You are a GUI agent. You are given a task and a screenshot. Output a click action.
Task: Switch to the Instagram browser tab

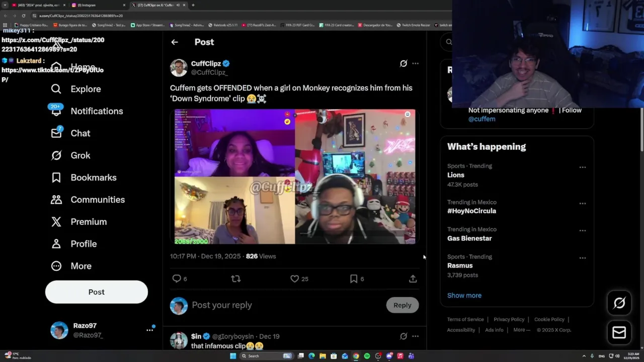[x=98, y=5]
